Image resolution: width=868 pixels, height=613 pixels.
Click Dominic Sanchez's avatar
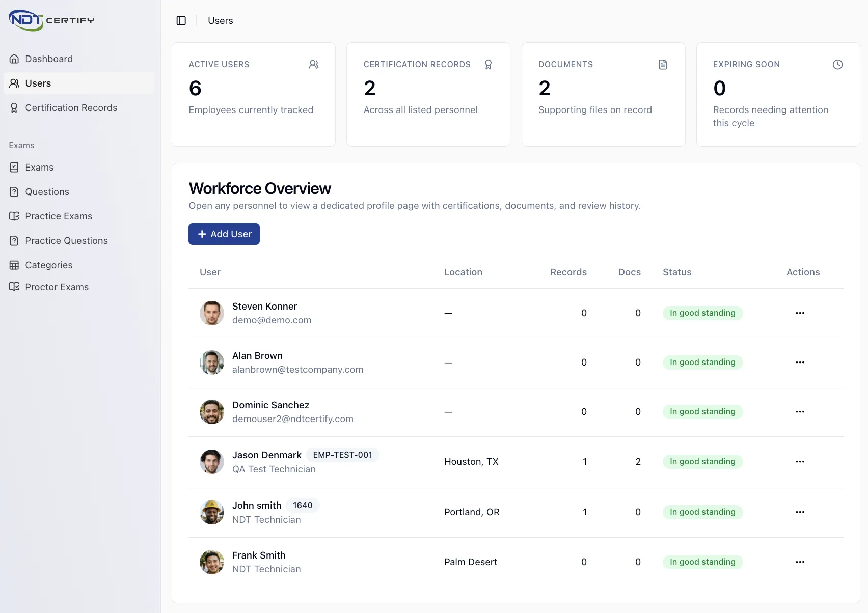[212, 412]
